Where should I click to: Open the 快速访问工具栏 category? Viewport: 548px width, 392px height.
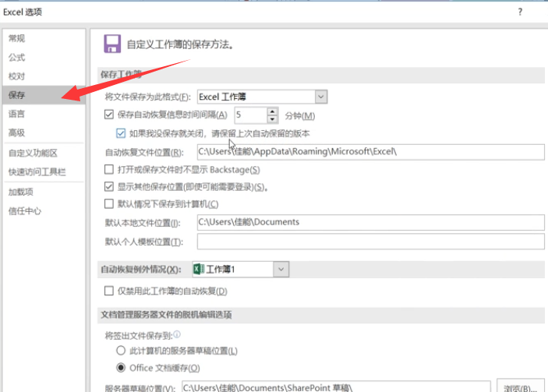click(x=44, y=172)
